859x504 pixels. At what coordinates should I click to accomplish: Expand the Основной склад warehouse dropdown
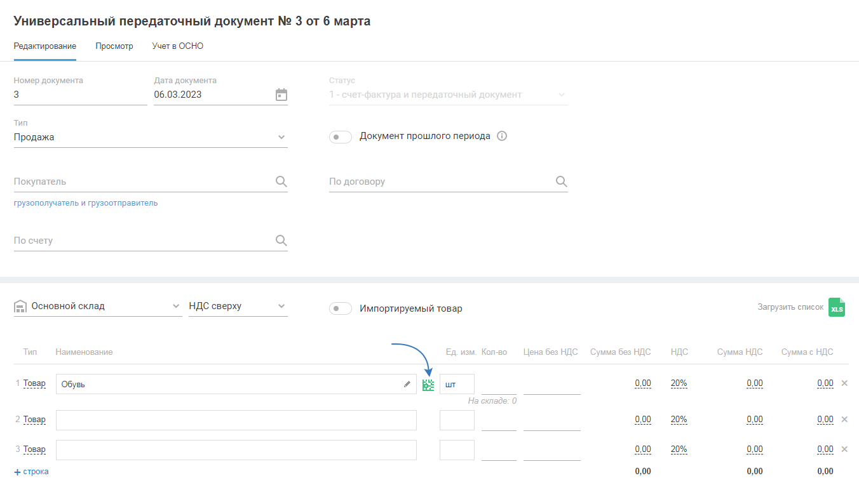(105, 307)
